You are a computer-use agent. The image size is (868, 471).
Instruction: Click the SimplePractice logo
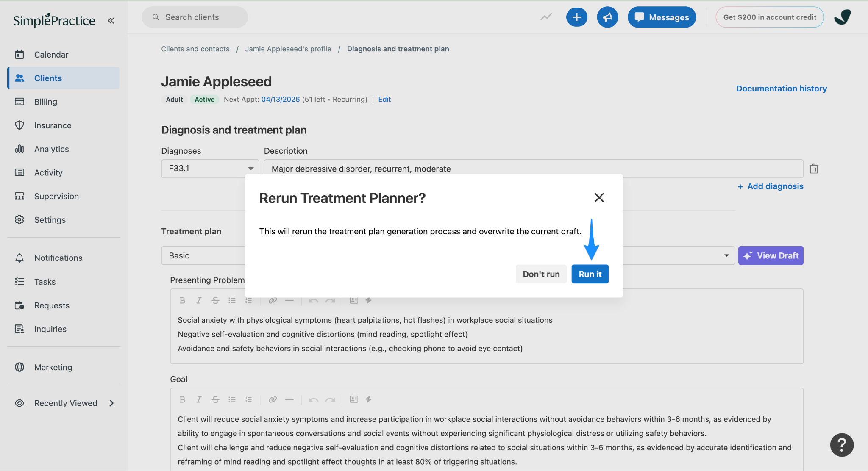point(54,20)
